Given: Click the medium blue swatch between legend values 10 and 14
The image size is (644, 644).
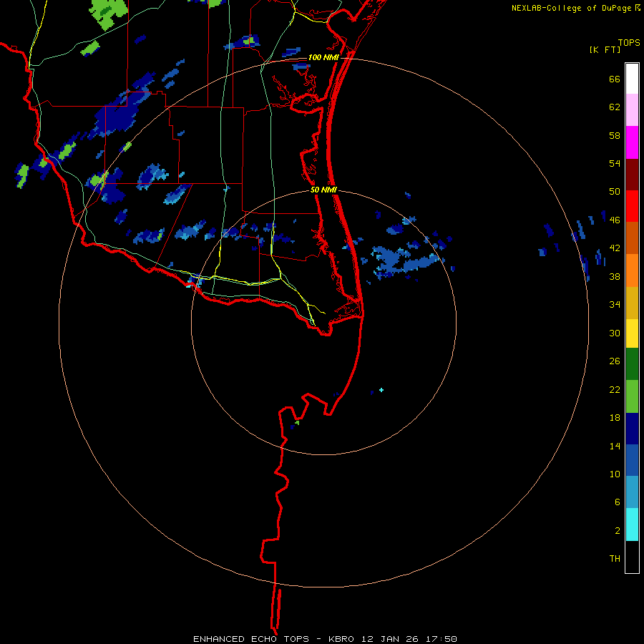Looking at the screenshot, I should 632,460.
